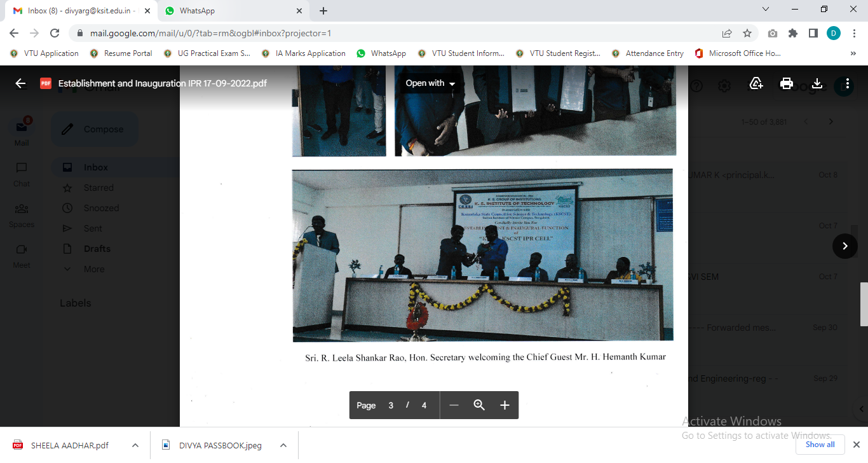Download the PDF attachment
Viewport: 868px width, 463px height.
[817, 83]
